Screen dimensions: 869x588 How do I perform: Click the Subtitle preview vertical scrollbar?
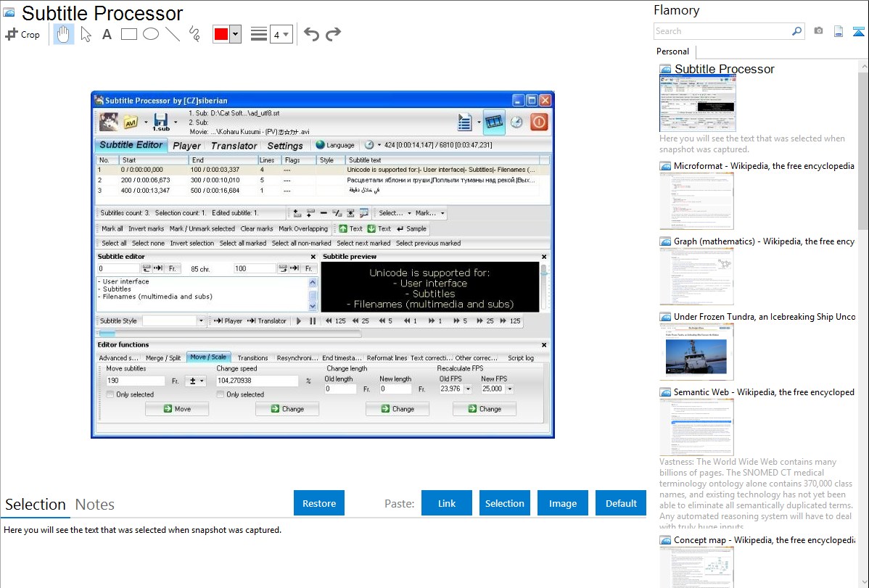[544, 286]
